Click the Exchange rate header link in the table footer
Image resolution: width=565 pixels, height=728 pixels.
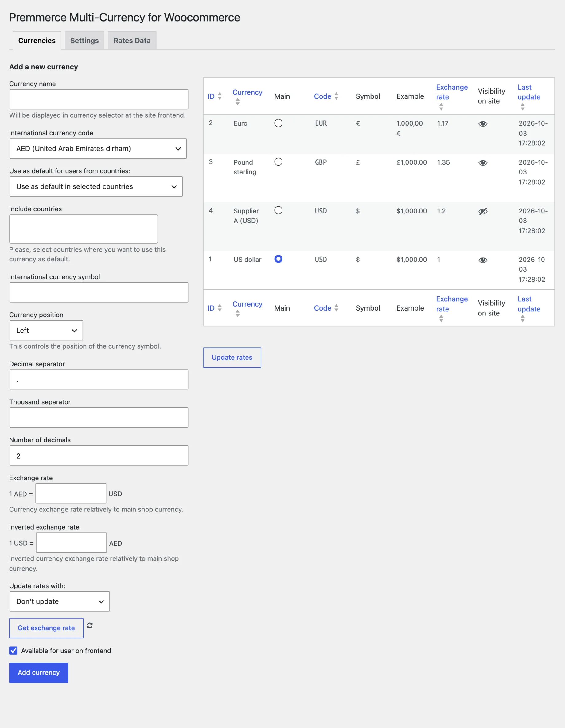pos(452,304)
